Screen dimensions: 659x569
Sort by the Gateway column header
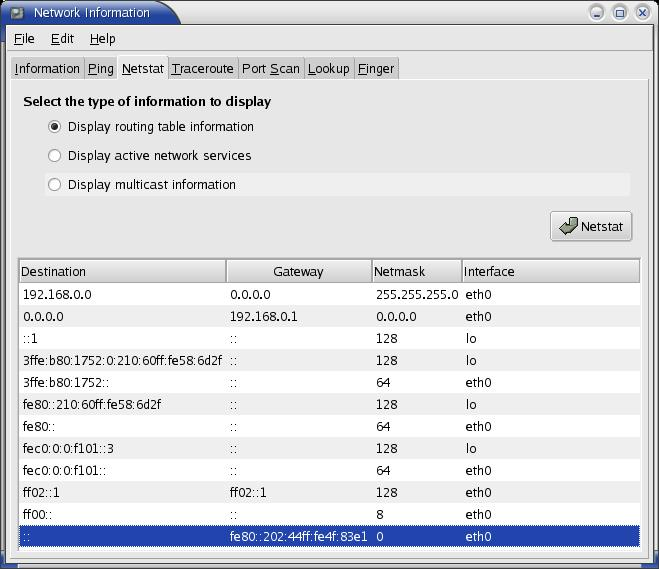coord(299,271)
